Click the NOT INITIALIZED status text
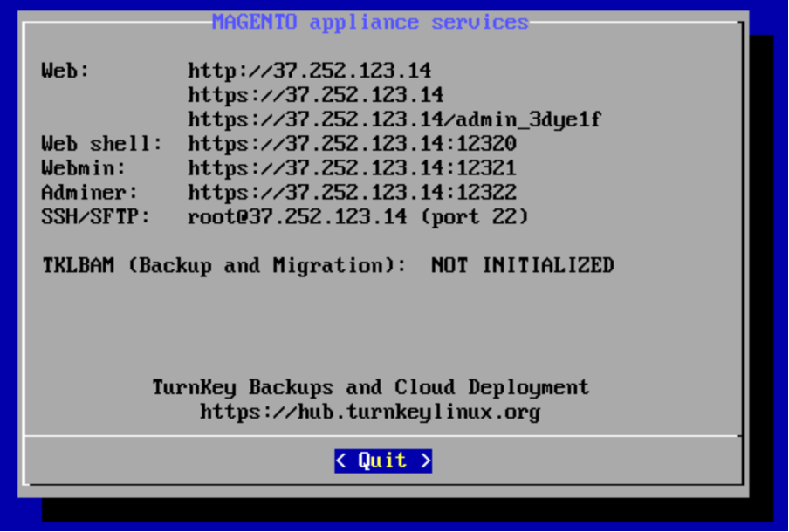The width and height of the screenshot is (789, 532). pyautogui.click(x=523, y=265)
